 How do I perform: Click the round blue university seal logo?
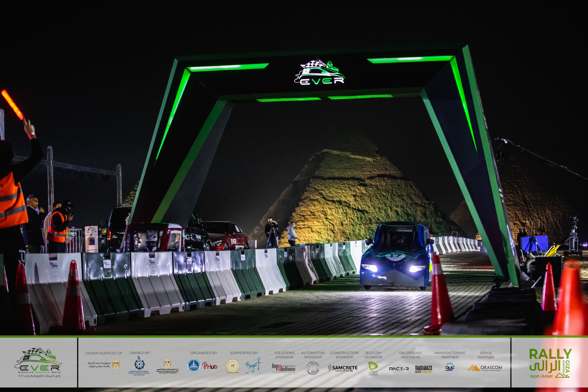[194, 365]
